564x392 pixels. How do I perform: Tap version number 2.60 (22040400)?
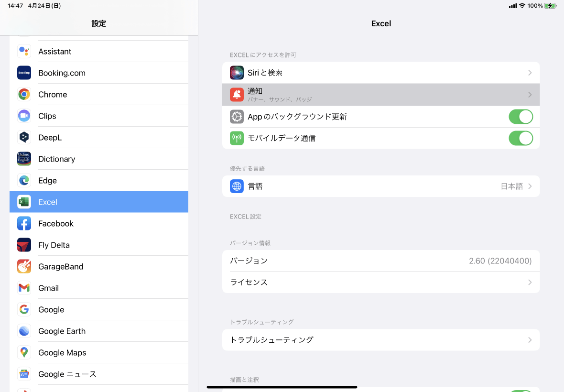pos(500,261)
